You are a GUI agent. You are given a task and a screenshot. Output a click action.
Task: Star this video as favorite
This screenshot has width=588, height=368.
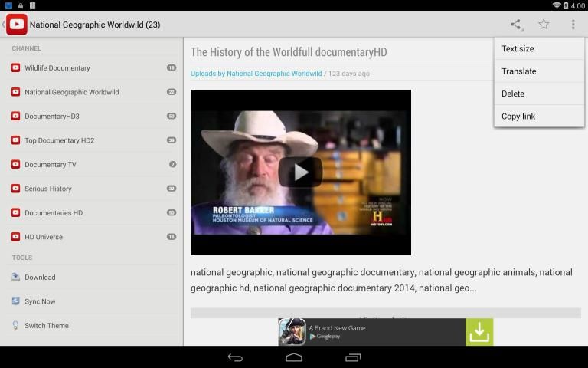pos(544,25)
